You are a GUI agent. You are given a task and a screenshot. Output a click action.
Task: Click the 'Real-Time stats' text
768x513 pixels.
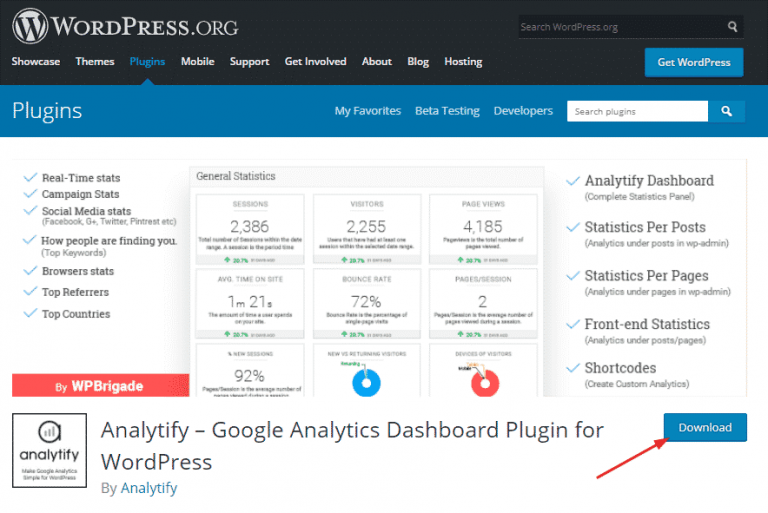[81, 178]
